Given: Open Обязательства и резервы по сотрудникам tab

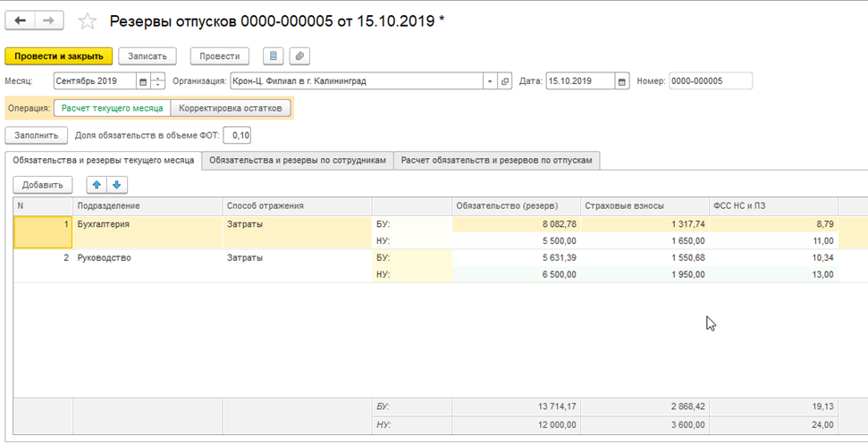Looking at the screenshot, I should (298, 160).
